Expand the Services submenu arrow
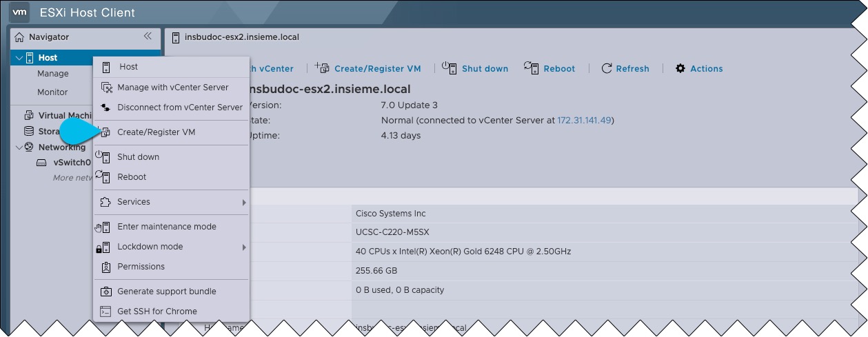This screenshot has height=337, width=868. pyautogui.click(x=244, y=203)
